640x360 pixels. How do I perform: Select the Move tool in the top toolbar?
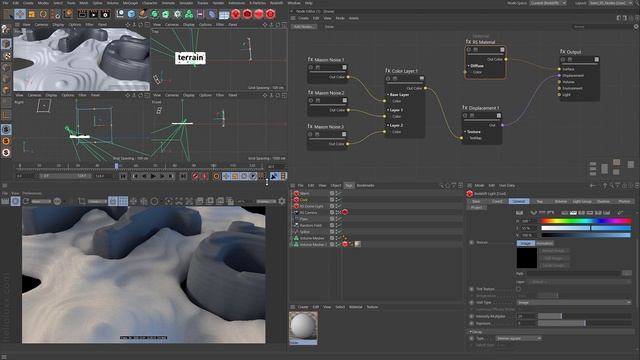[x=20, y=14]
